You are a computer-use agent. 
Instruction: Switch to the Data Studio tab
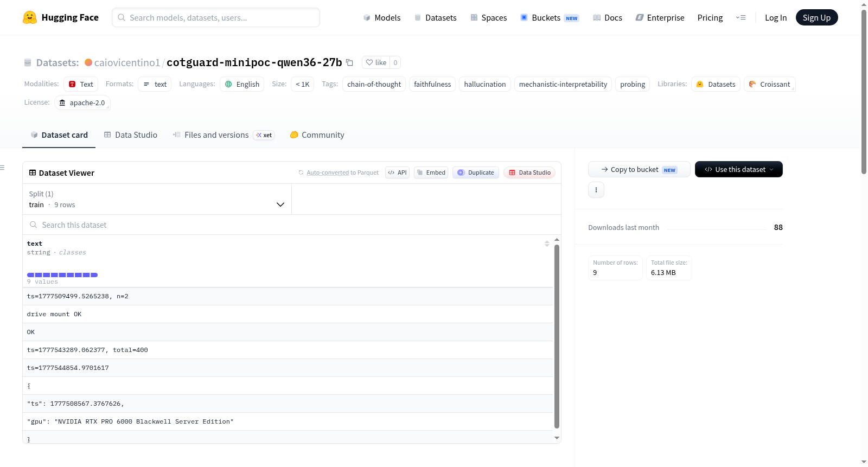coord(131,135)
